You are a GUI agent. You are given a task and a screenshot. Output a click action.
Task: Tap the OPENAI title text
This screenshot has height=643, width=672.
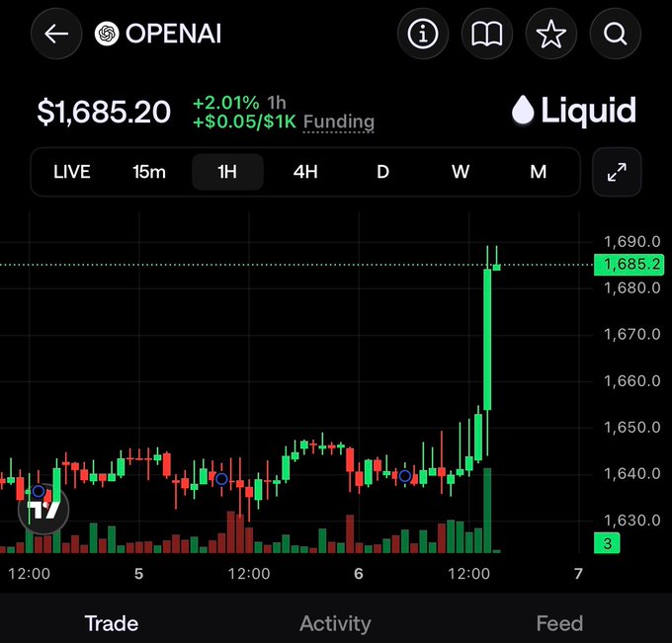(x=174, y=34)
